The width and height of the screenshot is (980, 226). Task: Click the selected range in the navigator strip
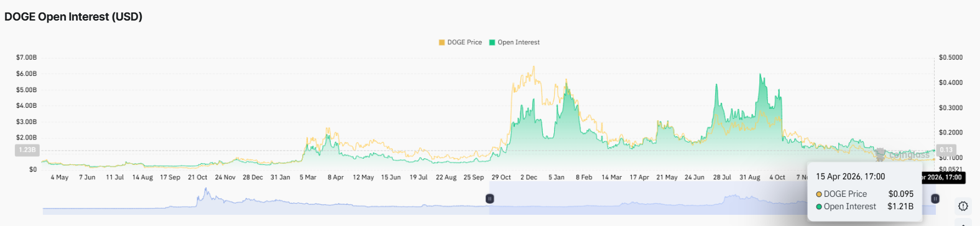713,199
